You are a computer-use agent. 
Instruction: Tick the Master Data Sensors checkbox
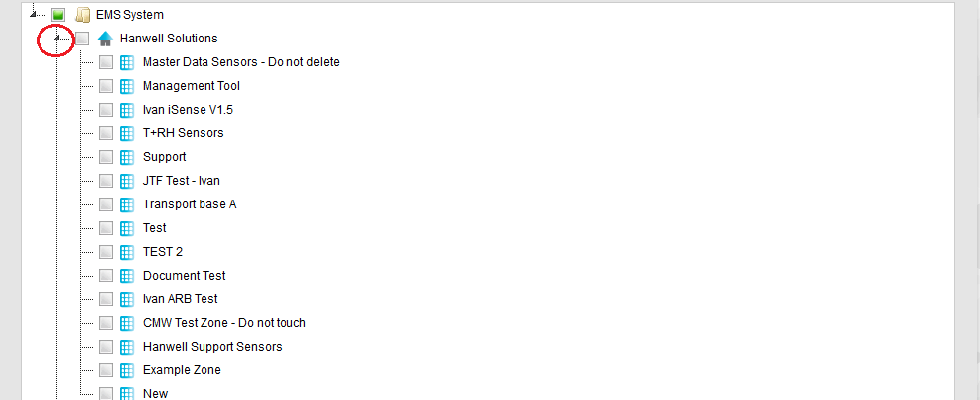pos(106,62)
